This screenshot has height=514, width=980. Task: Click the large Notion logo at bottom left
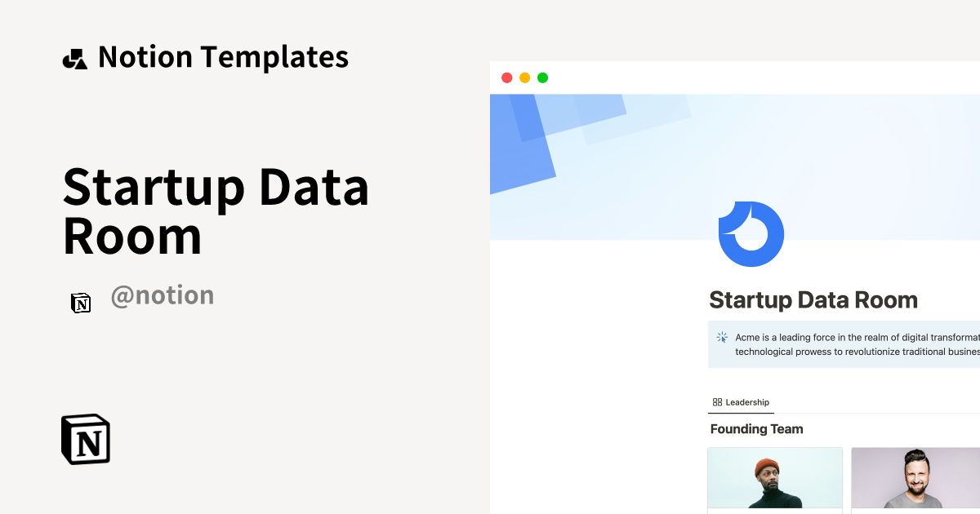click(86, 440)
